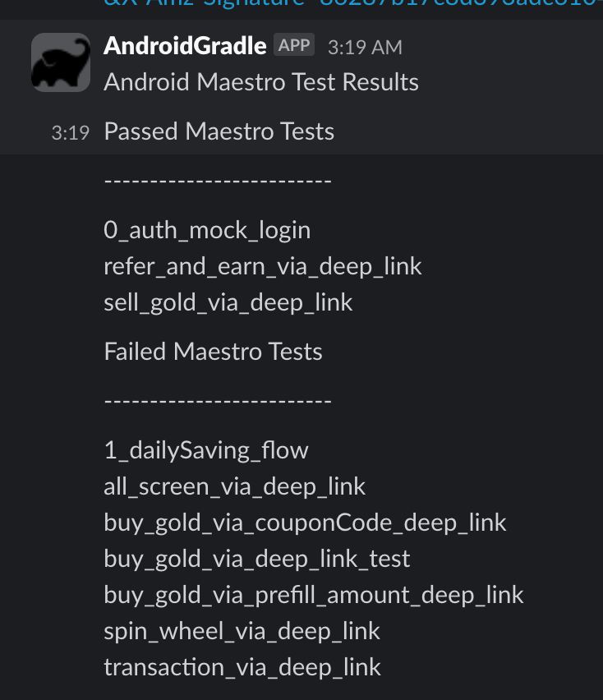Select the Android Maestro Test Results message
This screenshot has width=603, height=700.
[261, 82]
